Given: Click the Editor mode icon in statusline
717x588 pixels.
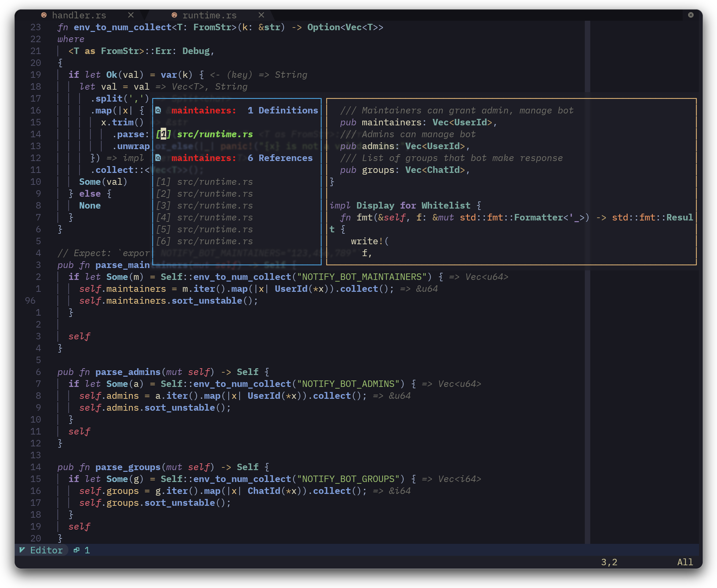Looking at the screenshot, I should (22, 550).
